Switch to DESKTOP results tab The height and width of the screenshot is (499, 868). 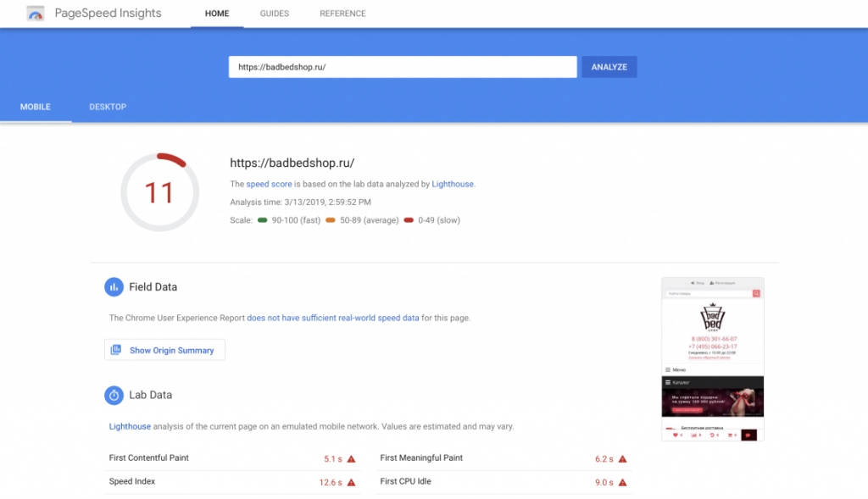coord(108,107)
